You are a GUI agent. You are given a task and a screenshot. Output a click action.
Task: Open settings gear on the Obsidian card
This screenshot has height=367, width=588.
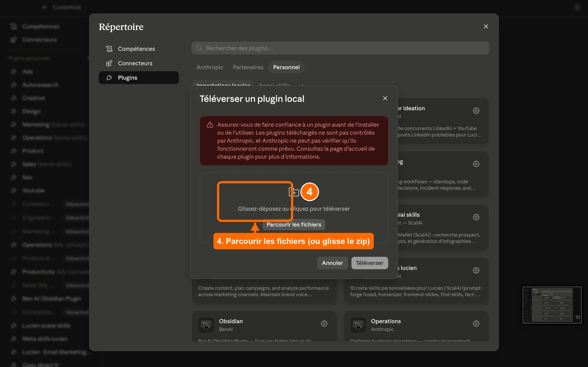click(x=324, y=324)
